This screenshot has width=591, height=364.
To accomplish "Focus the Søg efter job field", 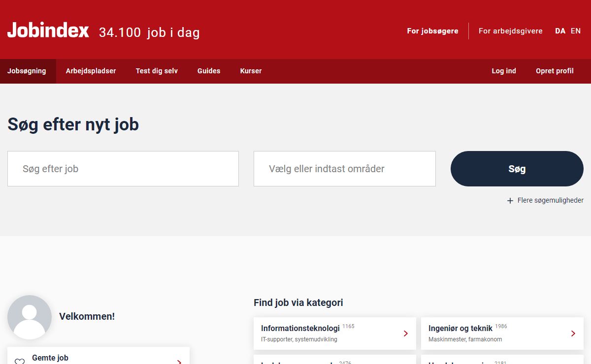I will click(x=123, y=169).
